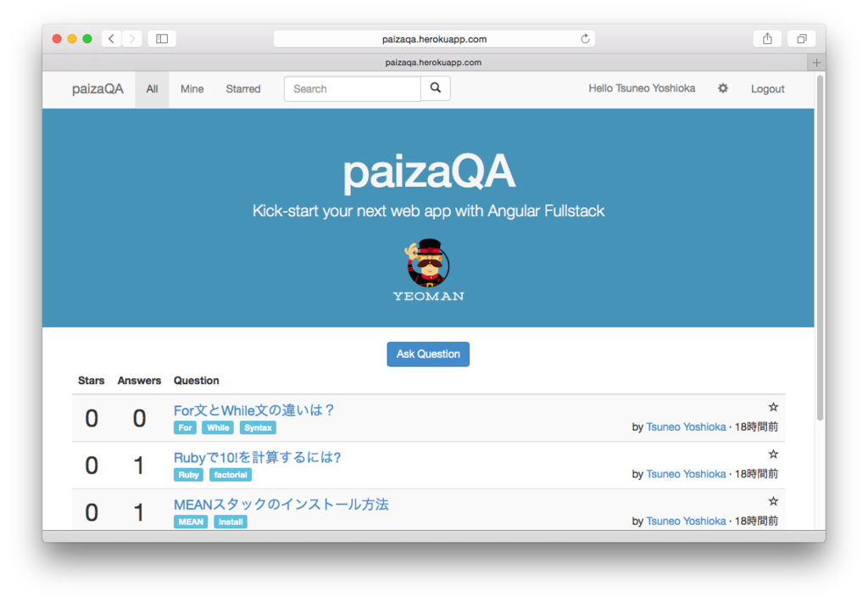Open settings via the gear icon
The width and height of the screenshot is (868, 603).
[x=723, y=88]
